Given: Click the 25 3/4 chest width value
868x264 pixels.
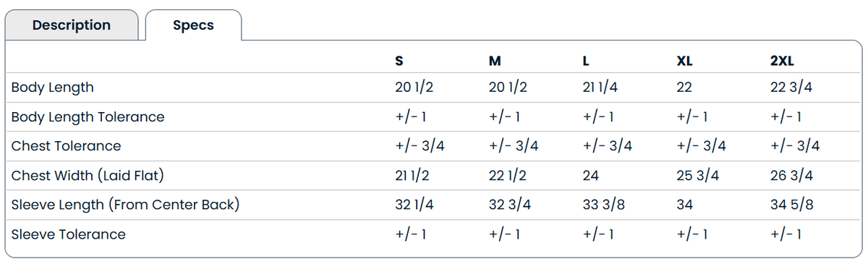Looking at the screenshot, I should click(697, 176).
